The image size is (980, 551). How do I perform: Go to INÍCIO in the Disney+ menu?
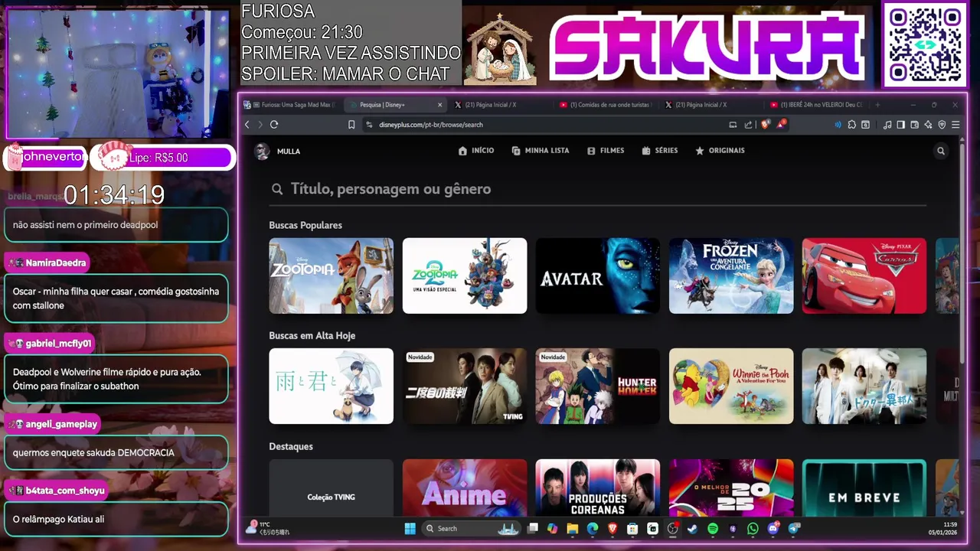coord(476,151)
